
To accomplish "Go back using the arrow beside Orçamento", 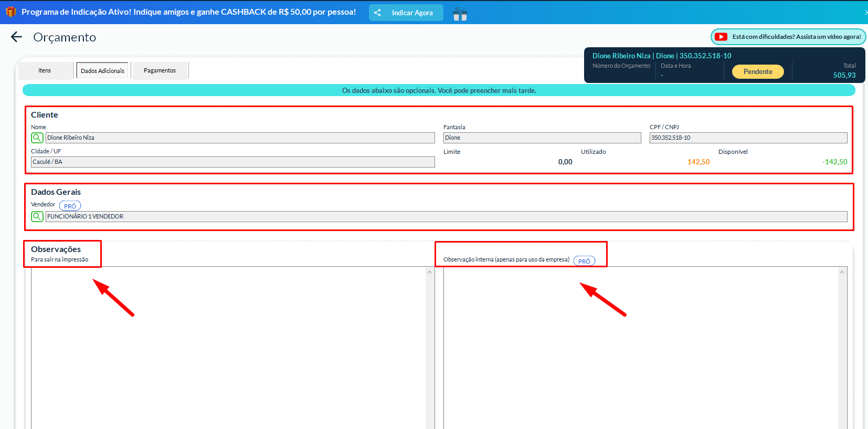I will [17, 37].
